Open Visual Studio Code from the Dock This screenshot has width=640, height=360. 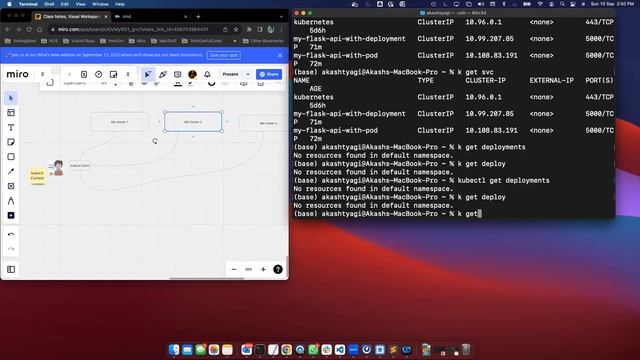[340, 350]
